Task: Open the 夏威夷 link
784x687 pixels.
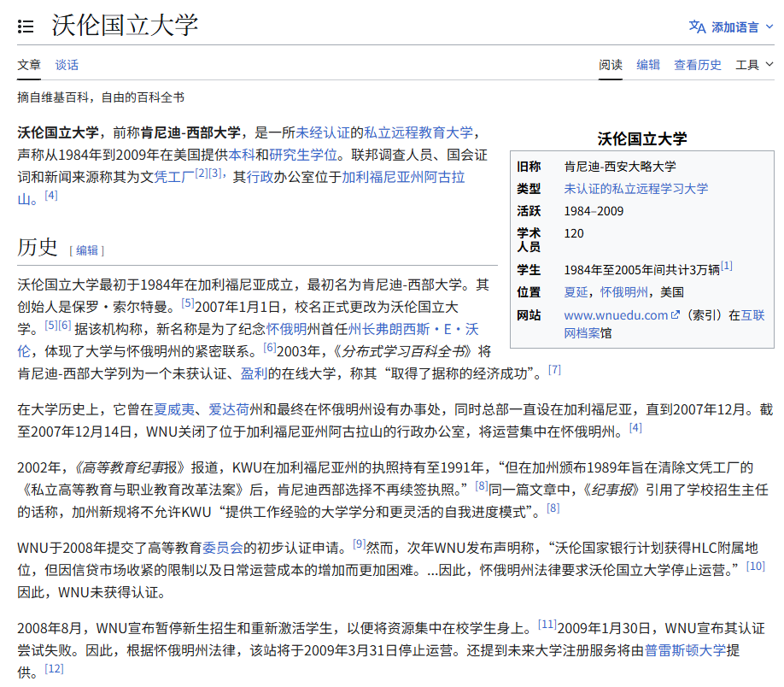Action: [174, 410]
